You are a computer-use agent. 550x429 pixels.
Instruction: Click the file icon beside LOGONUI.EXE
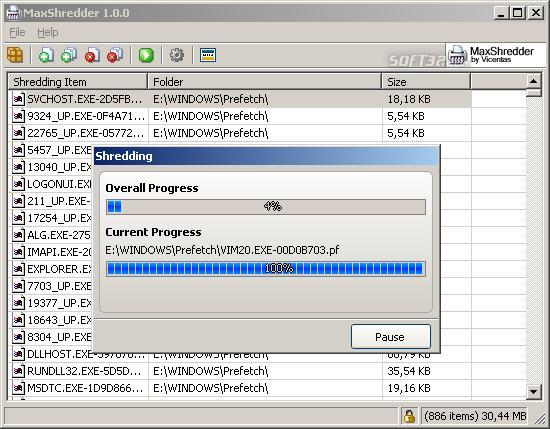tap(18, 184)
